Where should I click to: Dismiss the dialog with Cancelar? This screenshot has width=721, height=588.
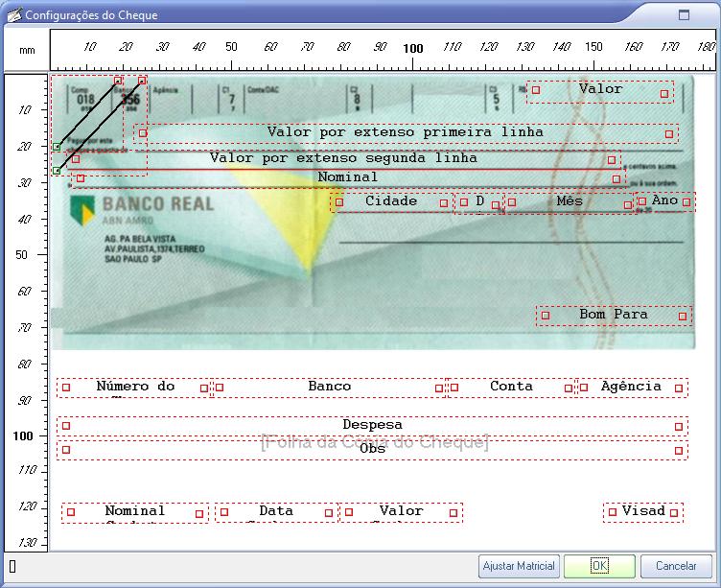tap(676, 566)
